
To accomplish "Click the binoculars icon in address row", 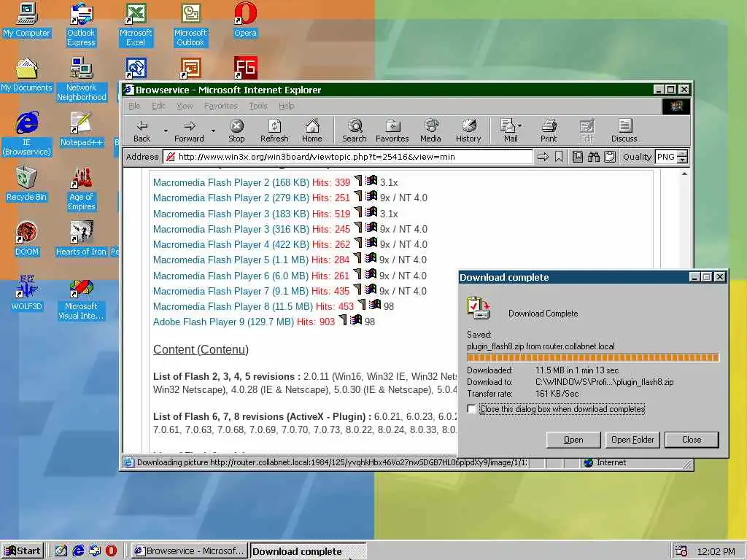I will tap(594, 157).
